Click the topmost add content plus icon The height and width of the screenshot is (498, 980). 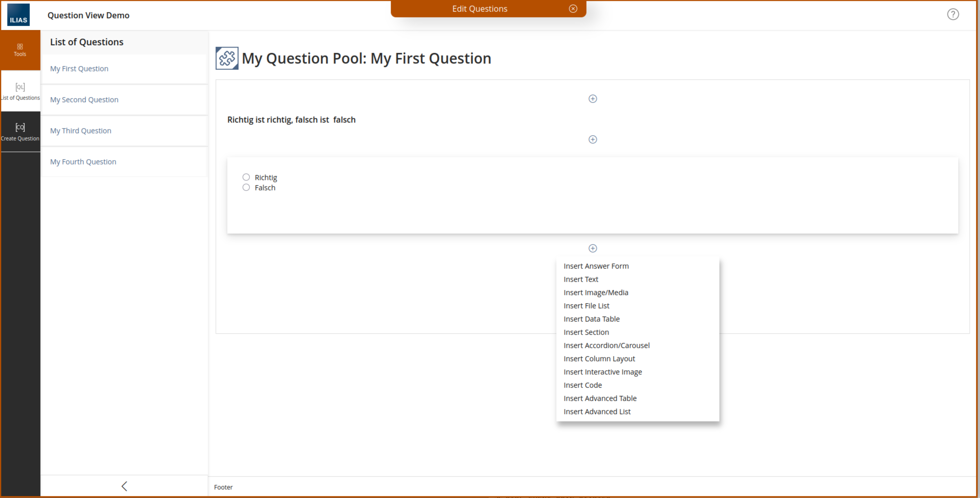point(592,99)
